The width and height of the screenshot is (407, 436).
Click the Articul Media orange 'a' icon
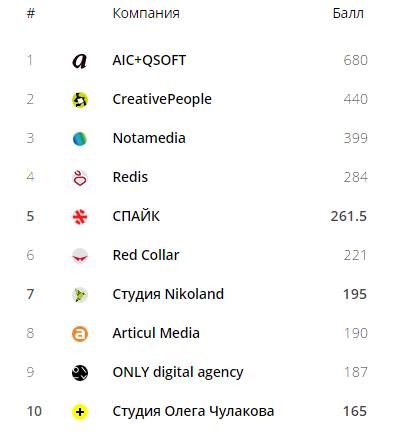tap(80, 334)
